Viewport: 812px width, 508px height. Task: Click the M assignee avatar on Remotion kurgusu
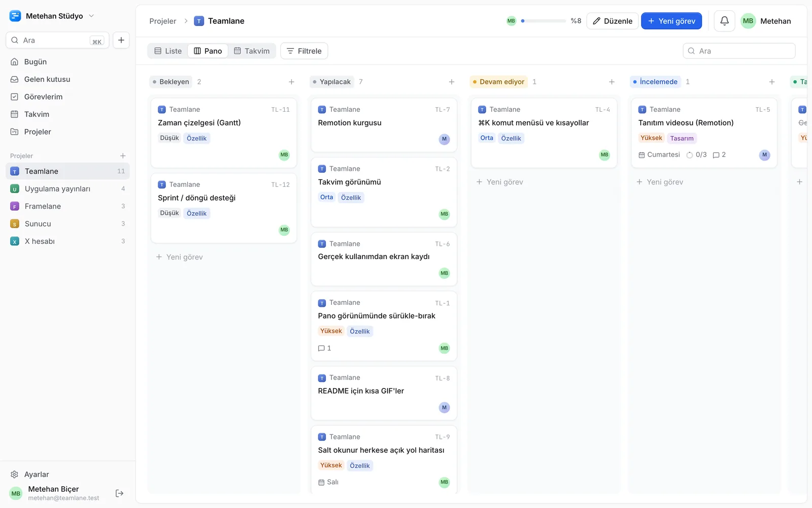(x=444, y=139)
